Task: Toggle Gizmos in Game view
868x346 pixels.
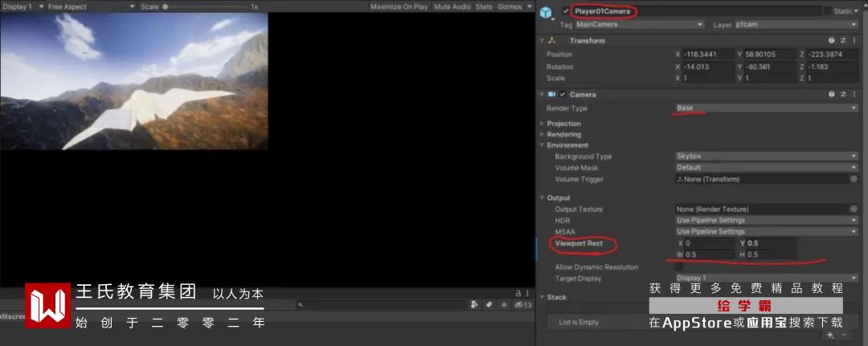Action: [x=510, y=6]
